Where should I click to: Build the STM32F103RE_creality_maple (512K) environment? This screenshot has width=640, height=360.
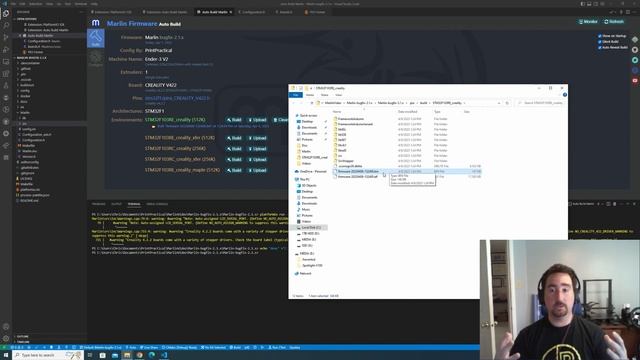(234, 170)
